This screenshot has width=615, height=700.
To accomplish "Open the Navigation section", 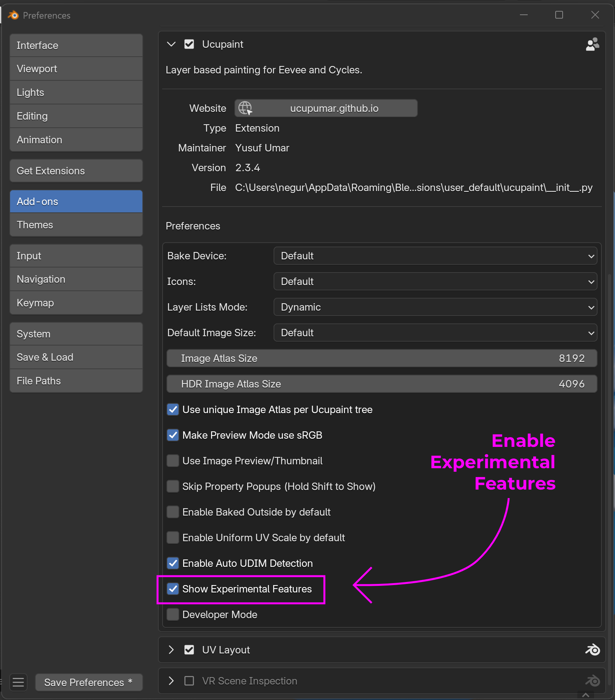I will [x=76, y=279].
